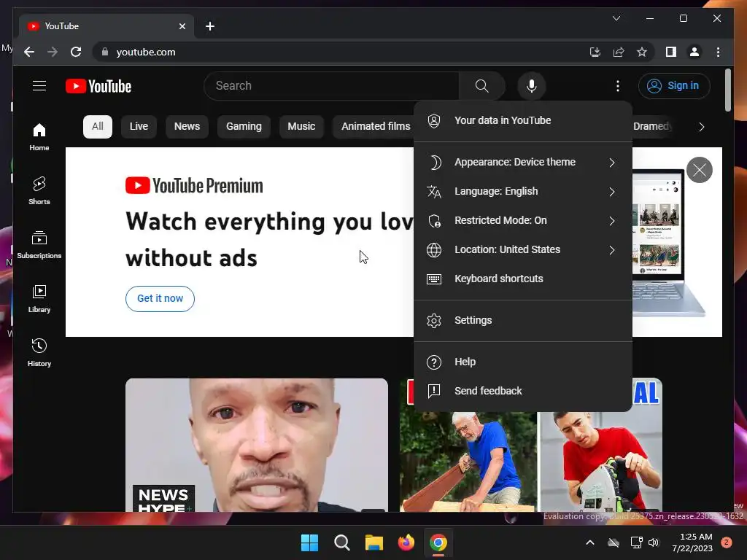
Task: Reload the youtube.com page
Action: point(76,52)
